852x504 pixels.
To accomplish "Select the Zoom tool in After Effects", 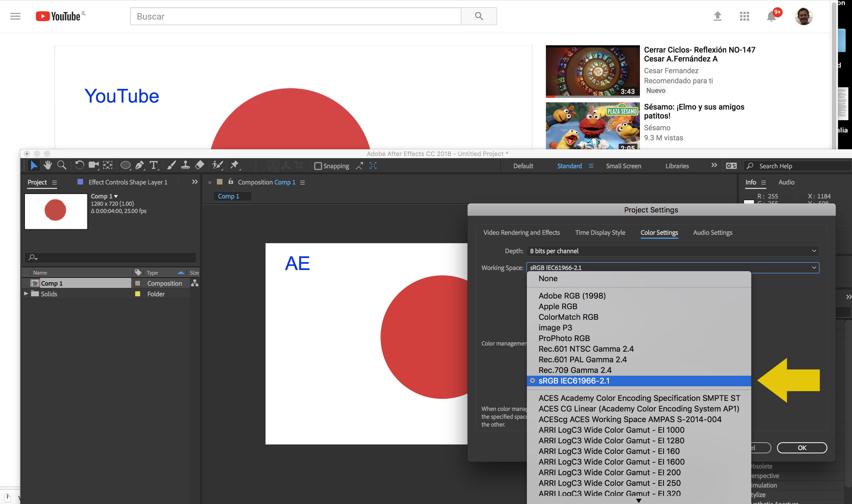I will point(62,165).
